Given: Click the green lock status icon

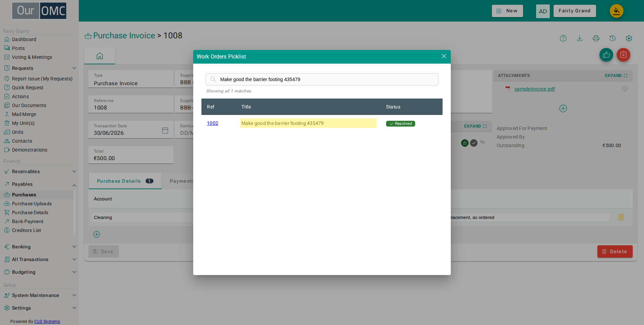Looking at the screenshot, I should 465,143.
